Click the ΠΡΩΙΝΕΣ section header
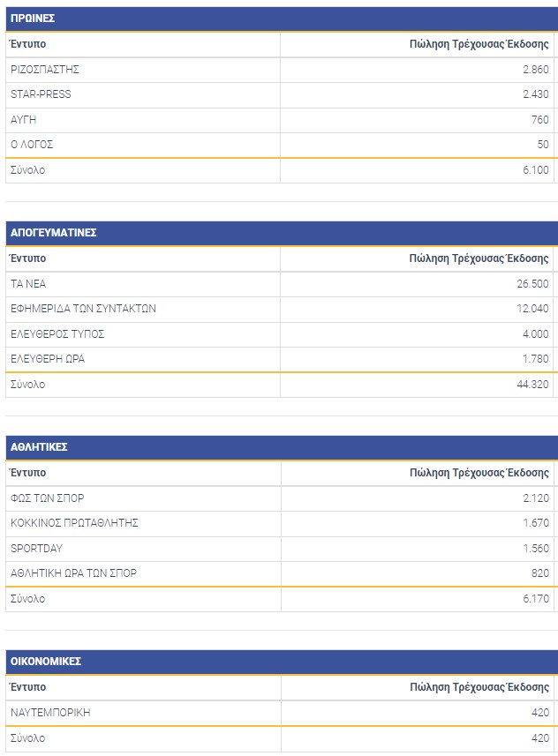The image size is (558, 756). 33,19
